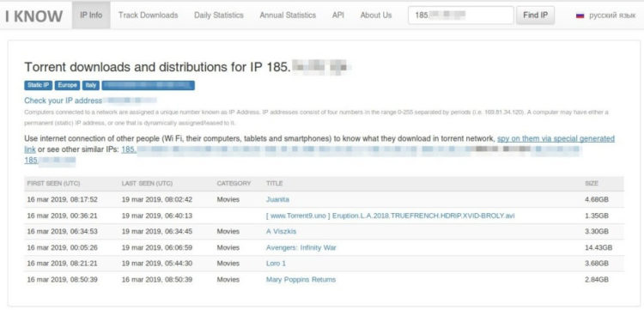Select last seen 19 mar 2019, 08:02:42
Viewport: 644px width, 310px height.
pos(157,199)
